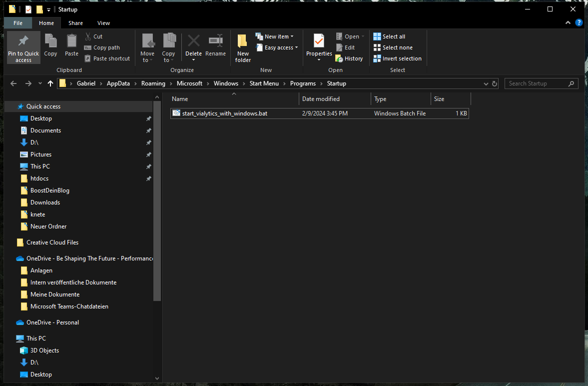The image size is (588, 386).
Task: Switch to the View tab
Action: coord(103,23)
